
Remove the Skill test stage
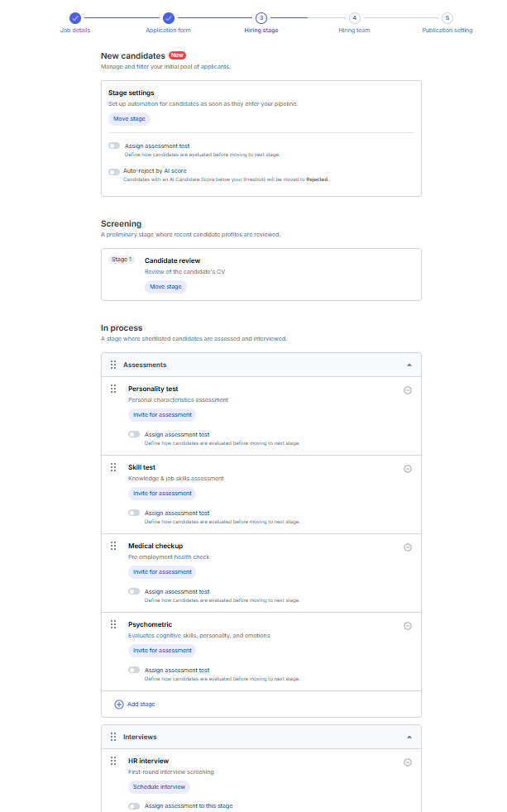pos(408,469)
